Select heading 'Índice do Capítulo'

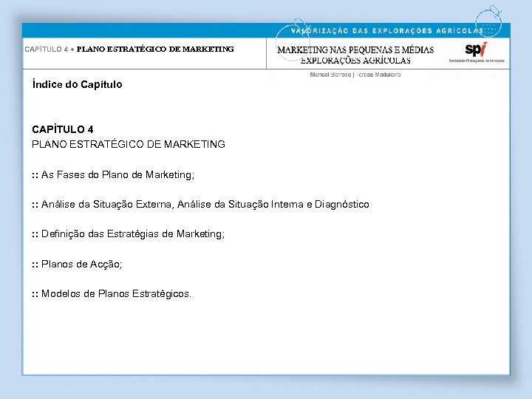click(78, 84)
